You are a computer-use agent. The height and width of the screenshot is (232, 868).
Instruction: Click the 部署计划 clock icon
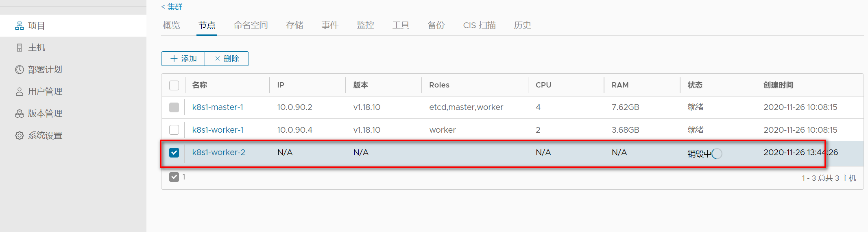click(x=20, y=70)
